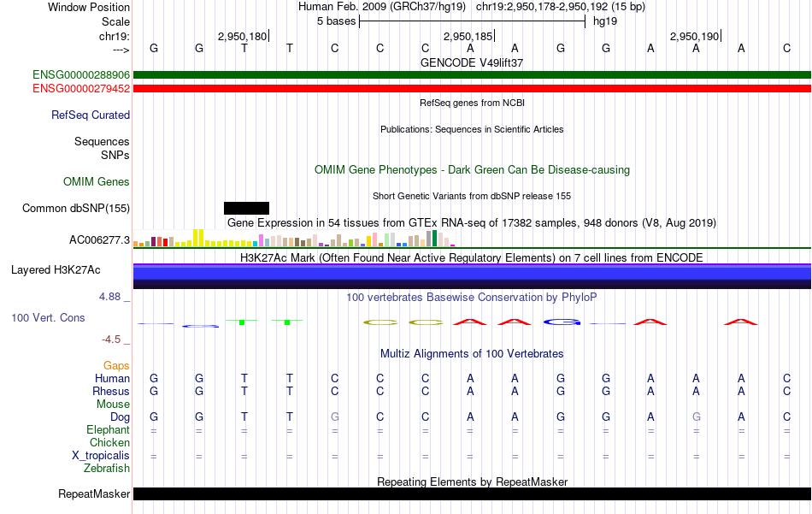Click the RepeatMasker track label
The width and height of the screenshot is (812, 514).
(94, 494)
